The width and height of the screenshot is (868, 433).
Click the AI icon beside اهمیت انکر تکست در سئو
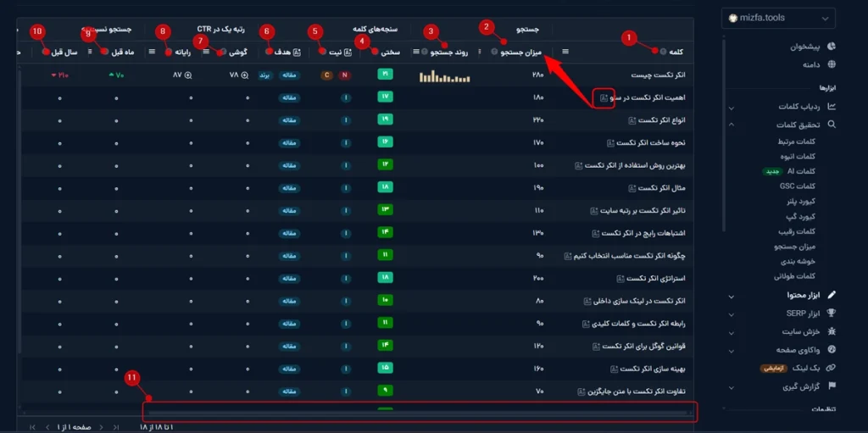click(604, 98)
